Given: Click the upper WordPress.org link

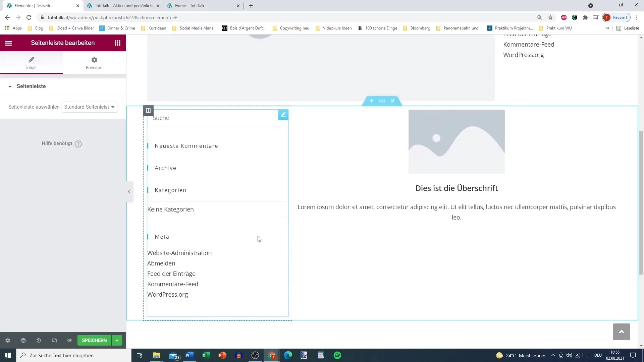Looking at the screenshot, I should click(x=523, y=55).
